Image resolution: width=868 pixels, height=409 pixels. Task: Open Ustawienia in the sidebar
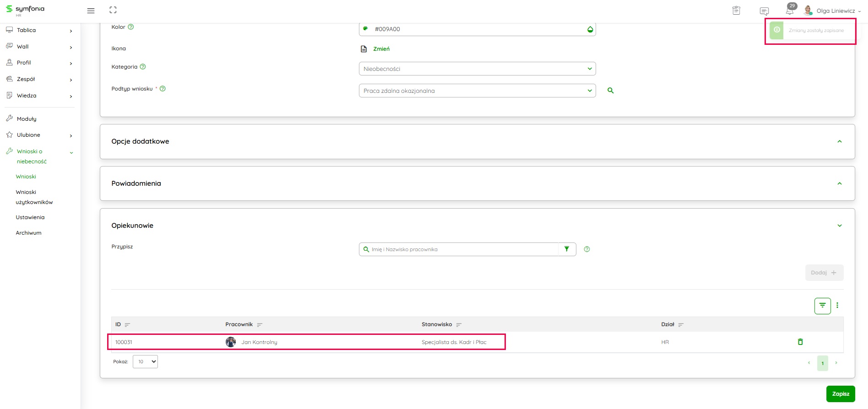click(30, 217)
